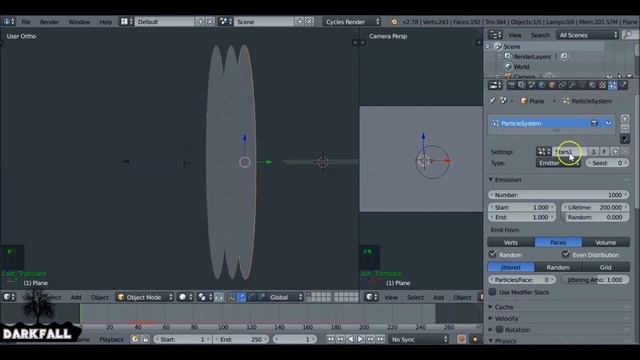Click the outliner search filter field
Screen dimensions: 640x360
coord(629,35)
